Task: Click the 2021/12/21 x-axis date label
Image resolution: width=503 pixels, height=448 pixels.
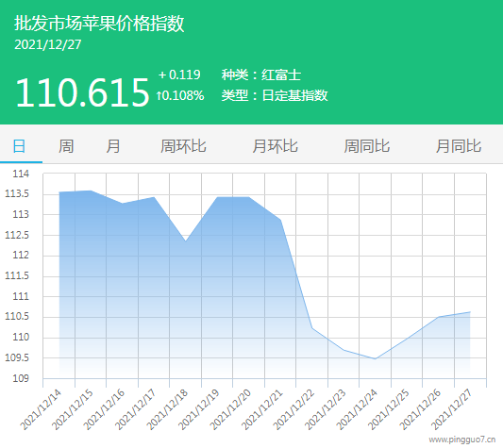Action: point(261,409)
